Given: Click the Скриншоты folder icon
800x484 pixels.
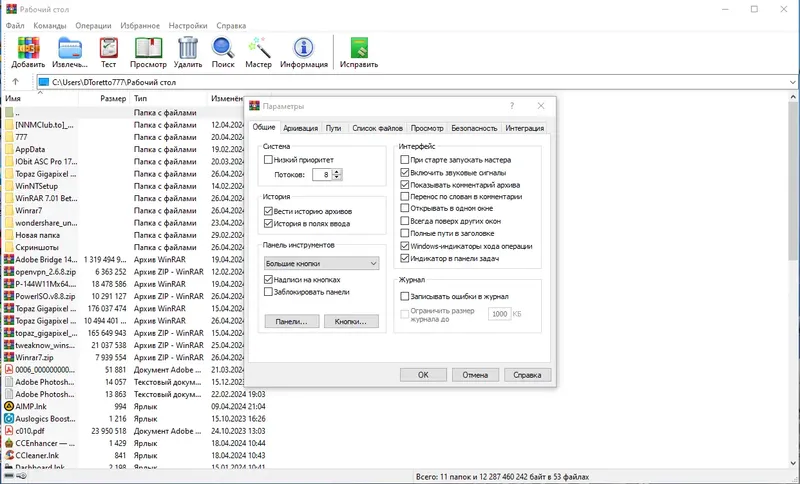Looking at the screenshot, I should 9,247.
